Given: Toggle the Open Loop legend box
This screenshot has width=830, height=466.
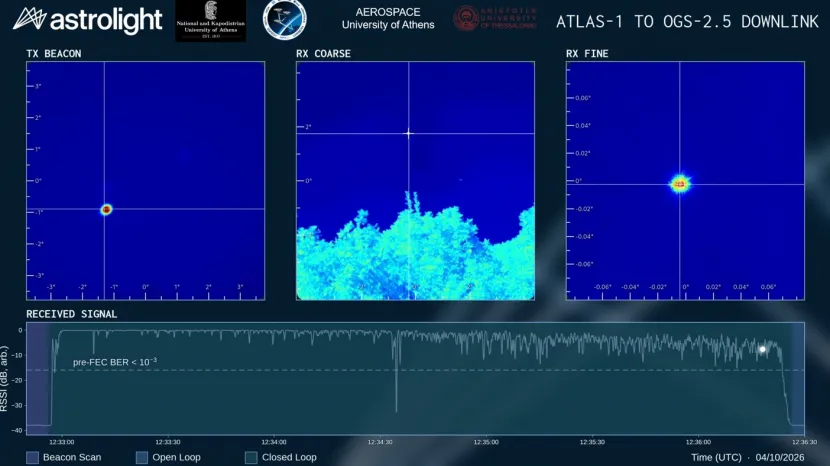Looking at the screenshot, I should pyautogui.click(x=142, y=458).
